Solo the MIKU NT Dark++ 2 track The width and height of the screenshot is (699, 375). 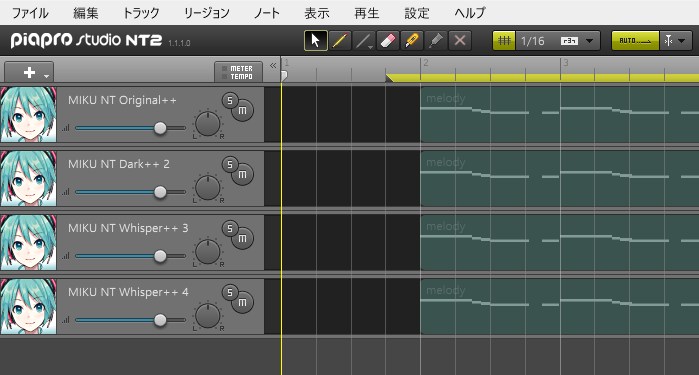(x=230, y=165)
